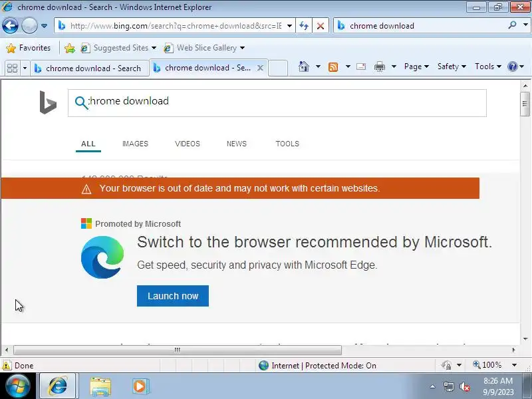Open the Page menu
532x399 pixels.
coord(416,66)
